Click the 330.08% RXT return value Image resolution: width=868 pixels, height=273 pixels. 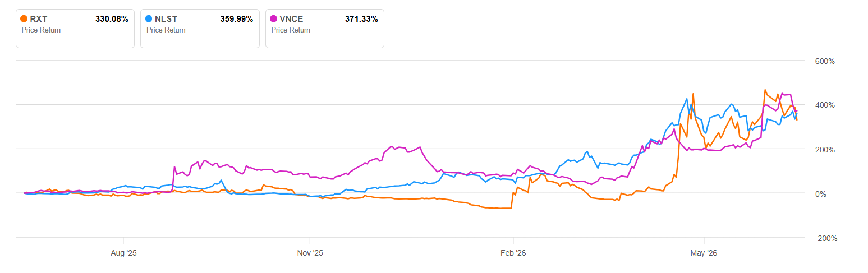click(112, 19)
